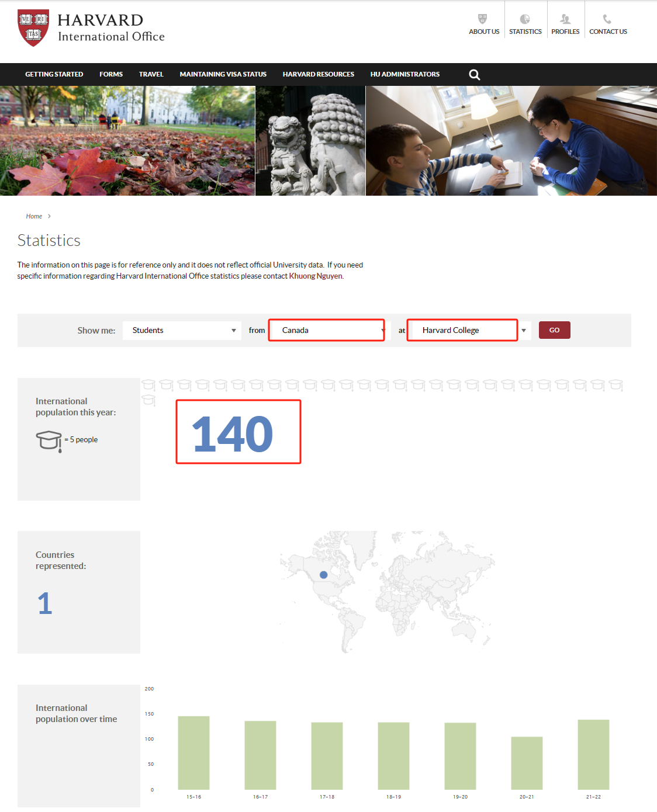Click the Harvard shield logo
Screen dimensions: 657x812
pyautogui.click(x=33, y=27)
